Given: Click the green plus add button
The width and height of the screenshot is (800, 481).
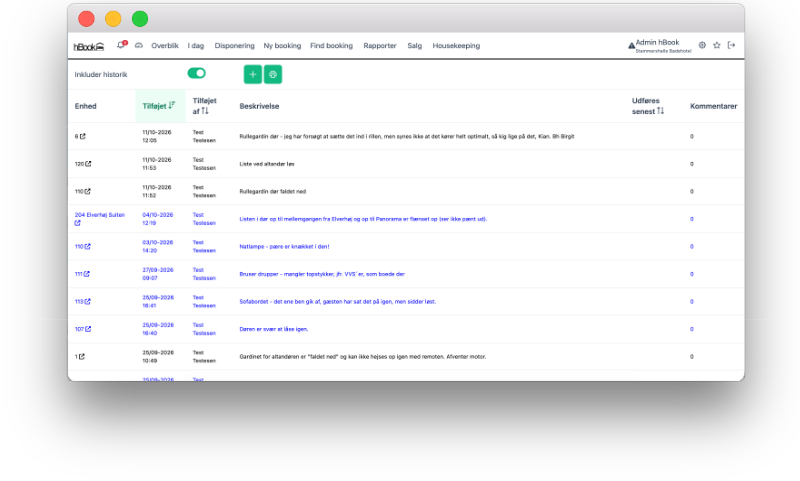Looking at the screenshot, I should (x=253, y=74).
